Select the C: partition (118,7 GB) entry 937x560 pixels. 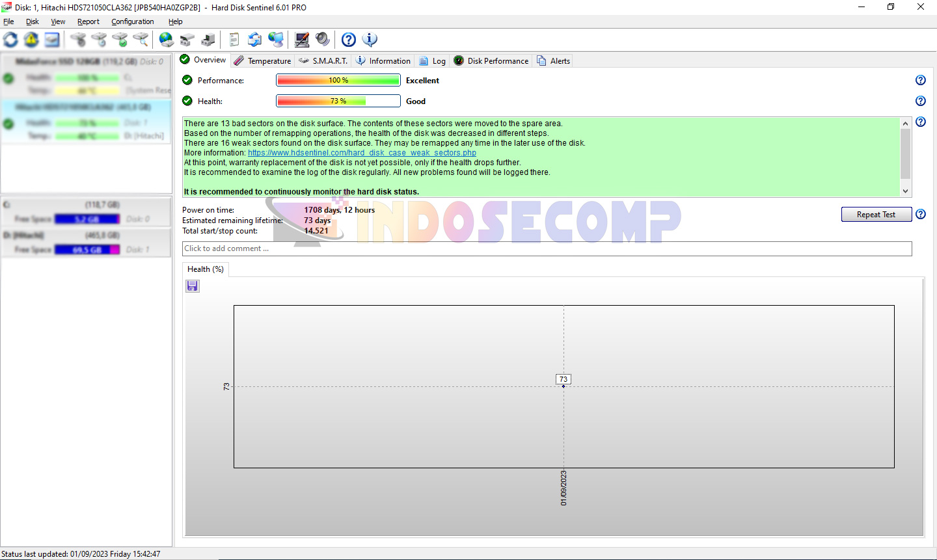tap(87, 212)
